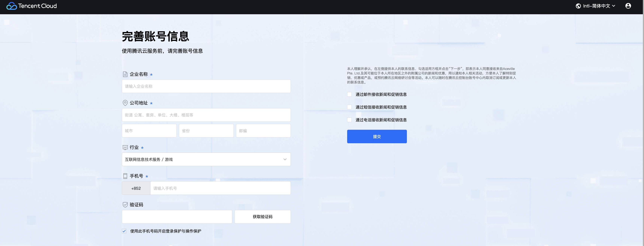The height and width of the screenshot is (246, 644).
Task: Click the location pin icon beside 公司地址
Action: coord(125,103)
